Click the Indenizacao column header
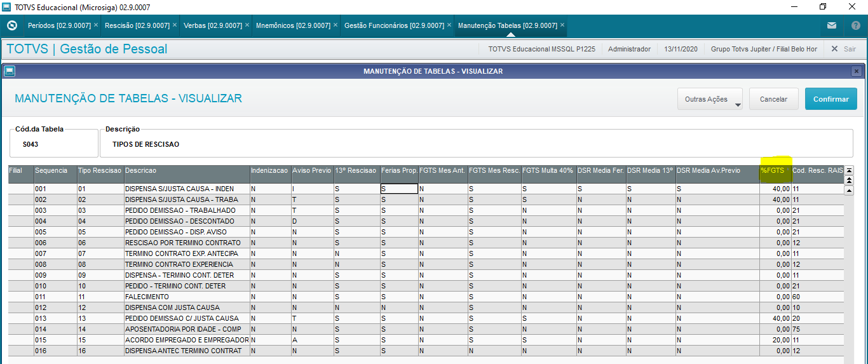 tap(270, 175)
